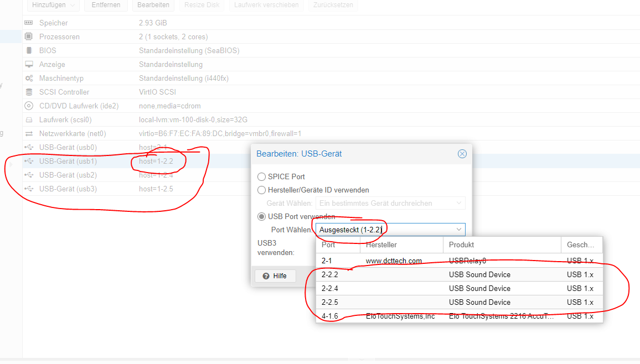This screenshot has width=640, height=364.
Task: Close the Bearbeiten: USB-Gerät dialog
Action: coord(462,154)
